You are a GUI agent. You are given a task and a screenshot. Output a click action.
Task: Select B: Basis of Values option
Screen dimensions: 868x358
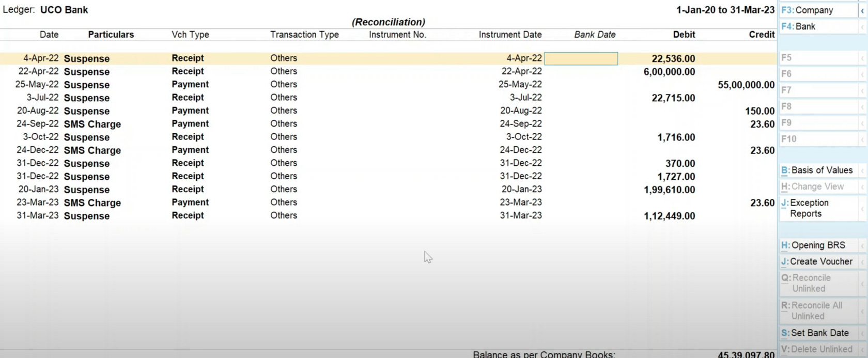(818, 170)
